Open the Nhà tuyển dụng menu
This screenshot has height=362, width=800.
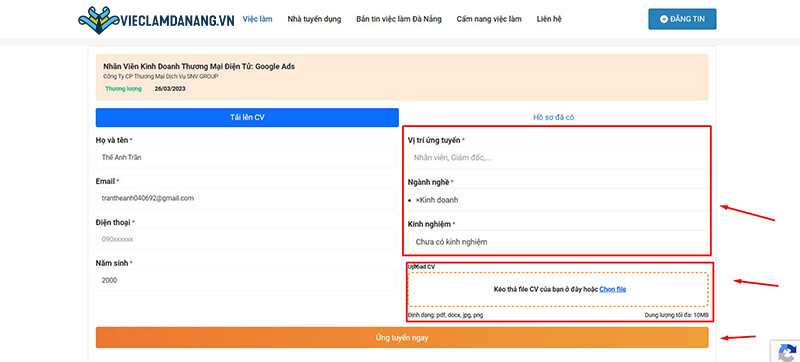(314, 19)
